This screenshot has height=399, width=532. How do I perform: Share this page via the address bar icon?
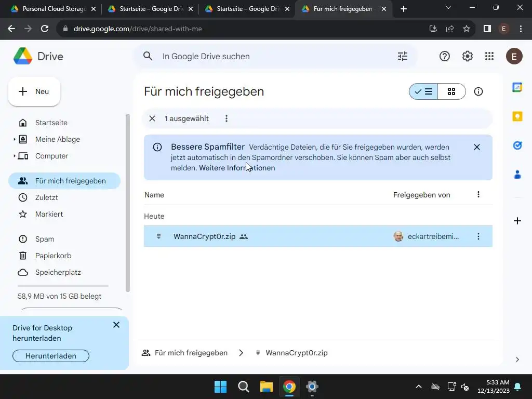(x=450, y=29)
